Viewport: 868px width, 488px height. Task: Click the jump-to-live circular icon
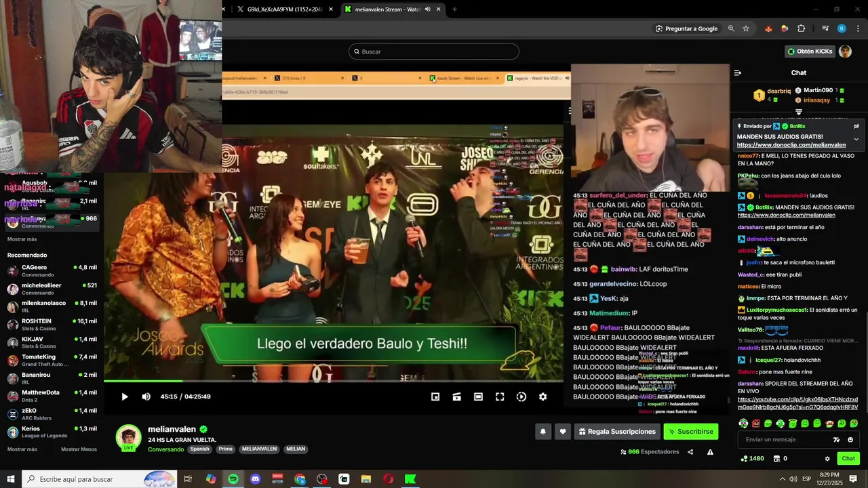point(521,396)
